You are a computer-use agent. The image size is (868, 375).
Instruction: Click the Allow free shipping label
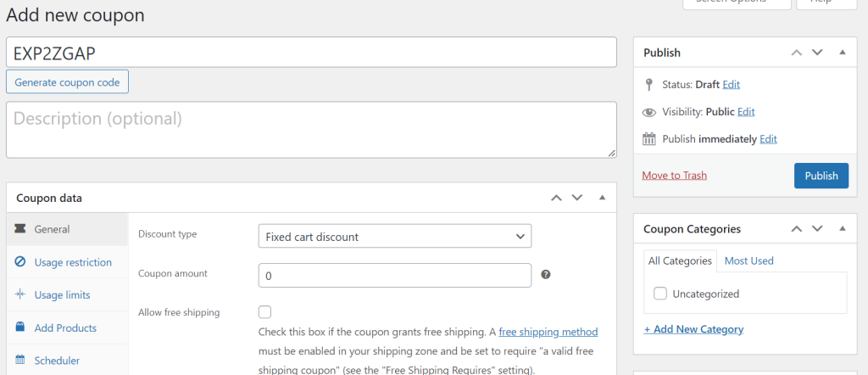pos(179,312)
